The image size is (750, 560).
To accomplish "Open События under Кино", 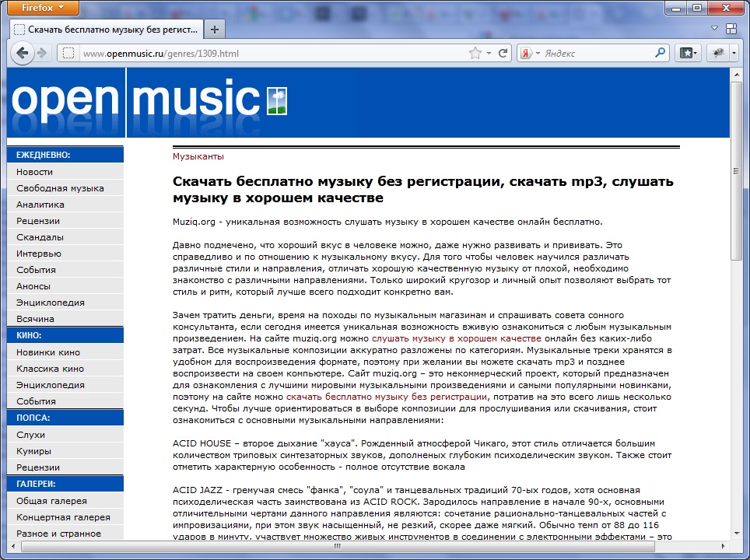I will click(65, 401).
